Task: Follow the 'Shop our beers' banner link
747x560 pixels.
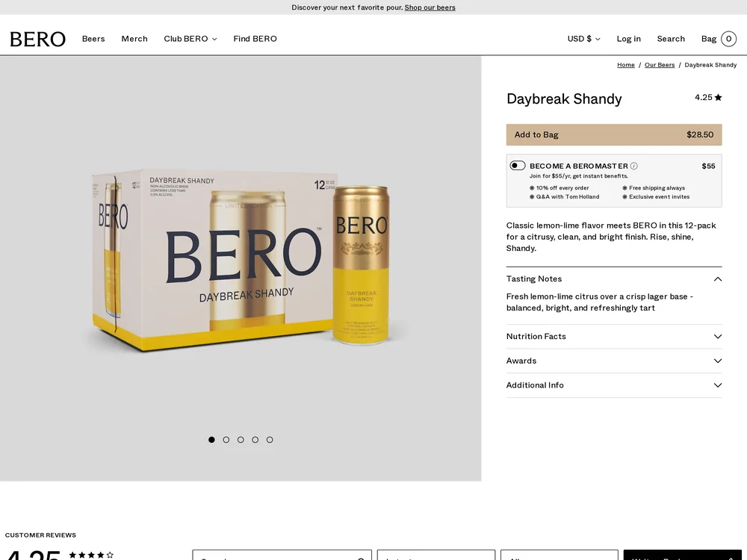Action: point(430,7)
